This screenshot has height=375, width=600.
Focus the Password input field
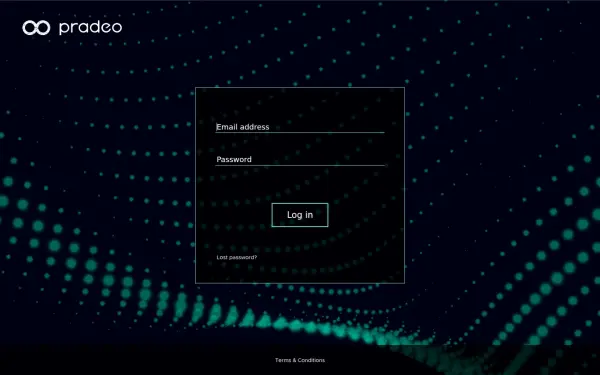[x=300, y=159]
